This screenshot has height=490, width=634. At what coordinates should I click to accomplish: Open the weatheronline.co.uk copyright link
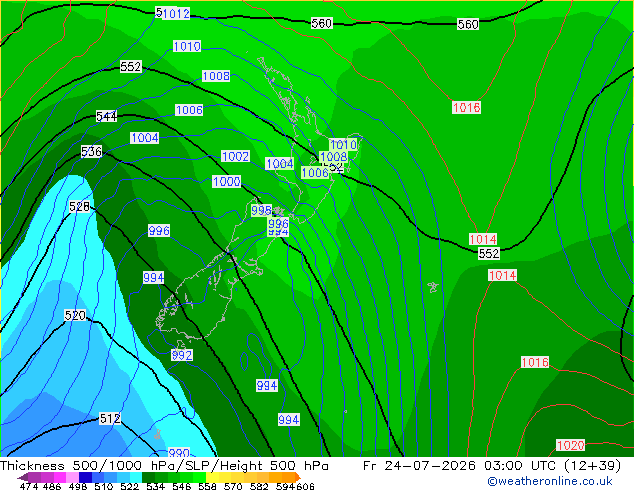click(550, 481)
